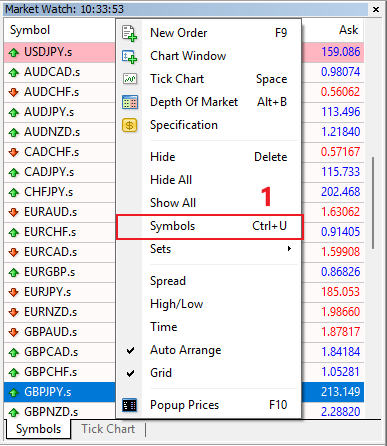
Task: Click the Popup Prices icon
Action: click(129, 405)
